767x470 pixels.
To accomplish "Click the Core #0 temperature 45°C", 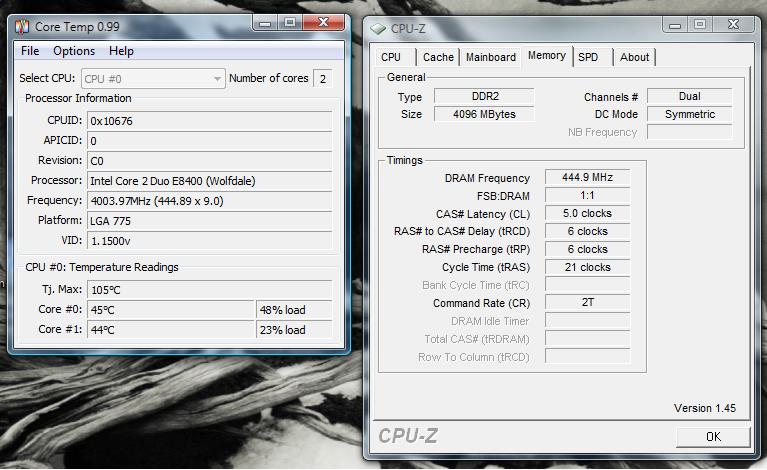I will tap(171, 310).
